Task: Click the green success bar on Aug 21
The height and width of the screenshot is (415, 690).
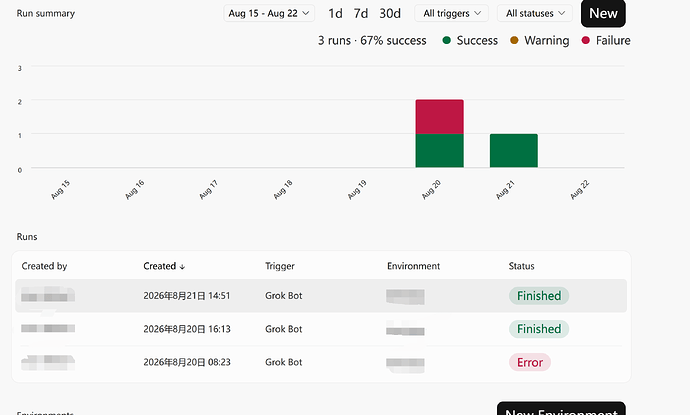Action: [x=514, y=151]
